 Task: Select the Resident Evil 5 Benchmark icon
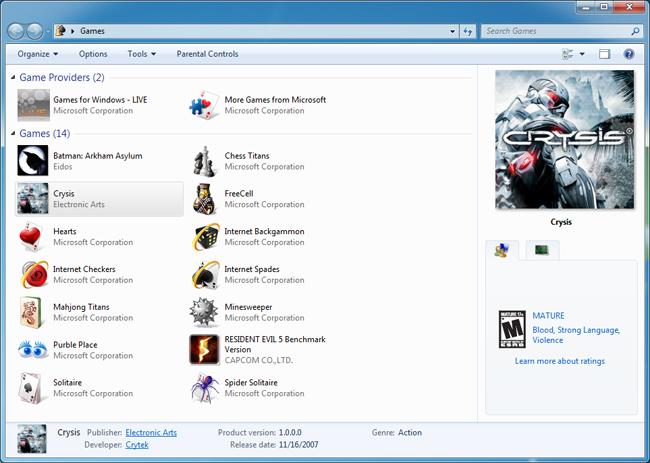tap(204, 349)
